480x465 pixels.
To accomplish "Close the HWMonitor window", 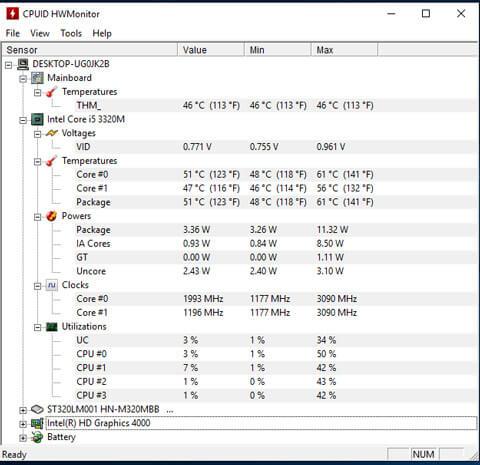I will pyautogui.click(x=461, y=14).
